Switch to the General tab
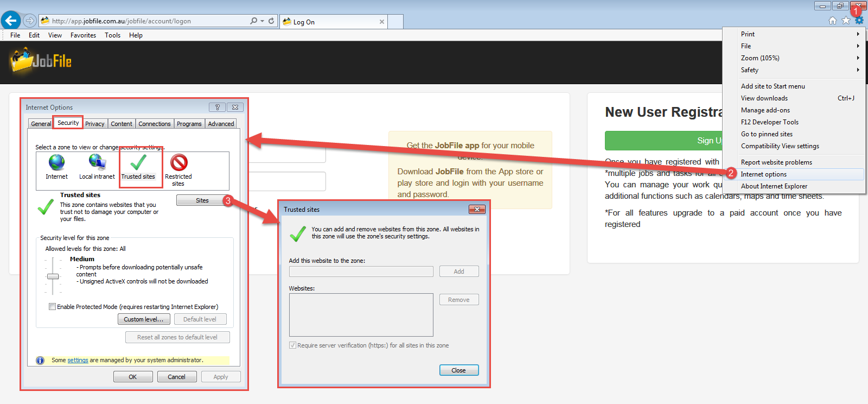 point(41,124)
